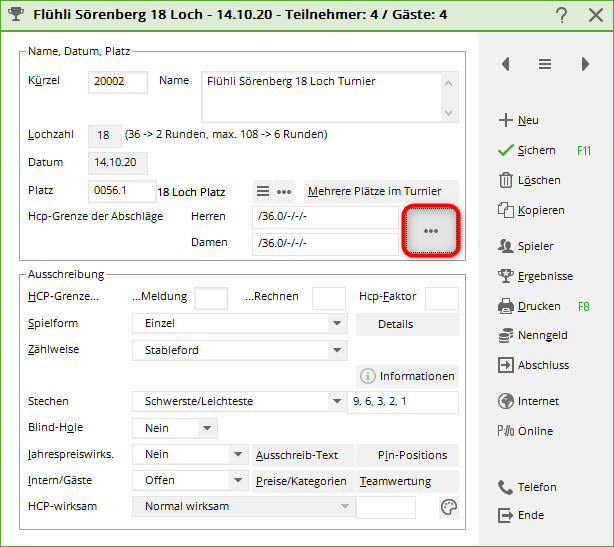Screen dimensions: 614x547
Task: Go to next tournament arrow
Action: coord(585,64)
